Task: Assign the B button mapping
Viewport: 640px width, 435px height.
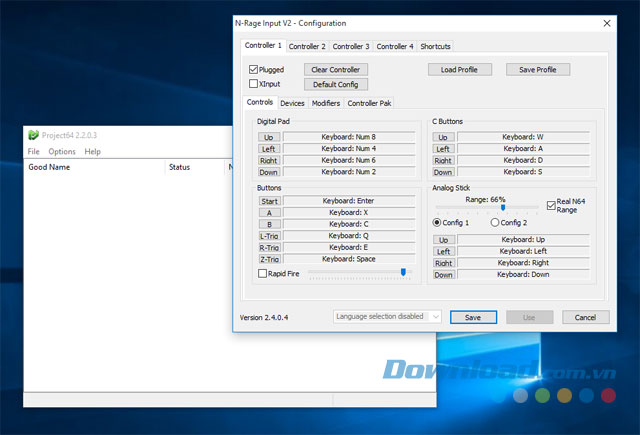Action: [x=269, y=224]
